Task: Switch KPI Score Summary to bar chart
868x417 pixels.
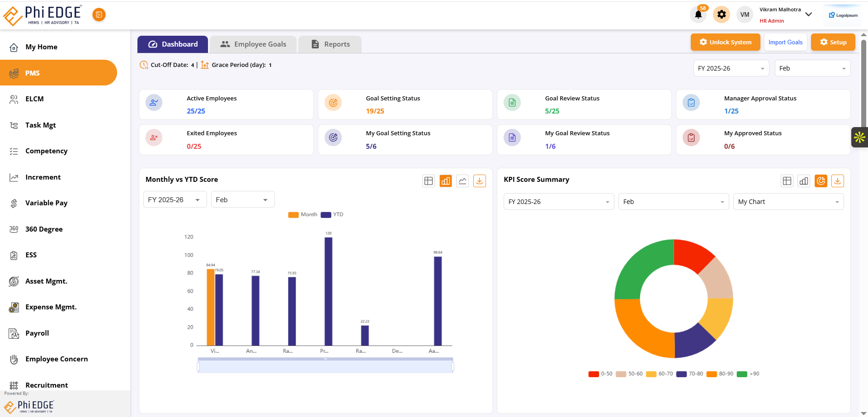Action: pos(804,181)
